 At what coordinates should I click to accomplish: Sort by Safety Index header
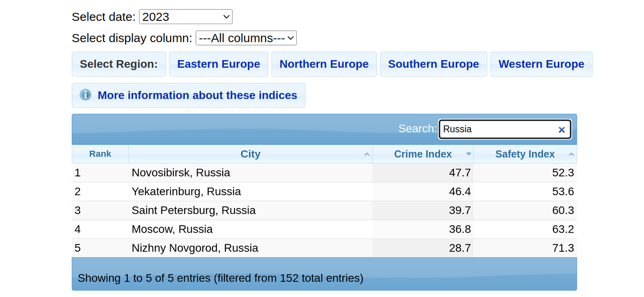(525, 154)
